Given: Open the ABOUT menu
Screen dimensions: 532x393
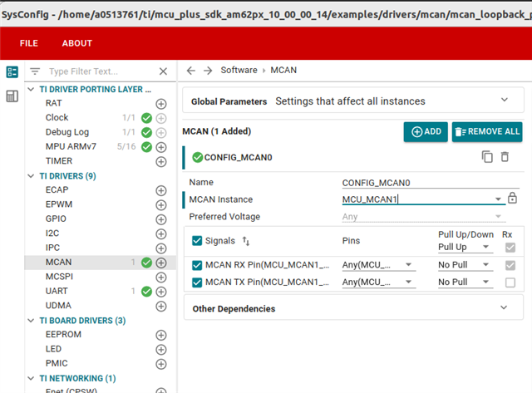Looking at the screenshot, I should pyautogui.click(x=77, y=43).
